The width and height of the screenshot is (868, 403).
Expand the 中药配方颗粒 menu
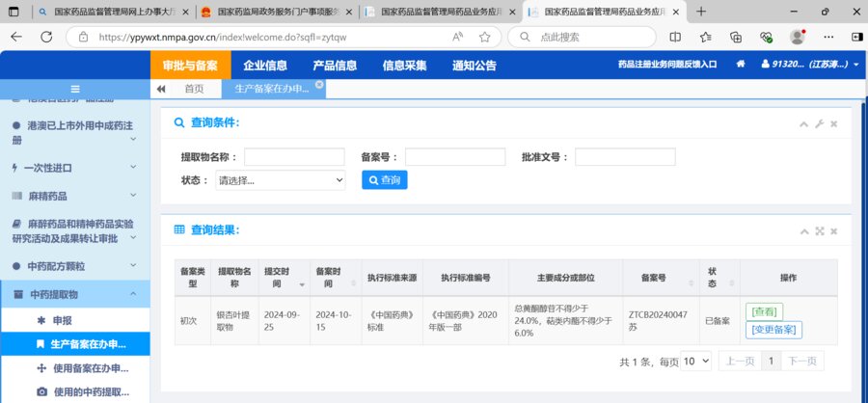74,266
